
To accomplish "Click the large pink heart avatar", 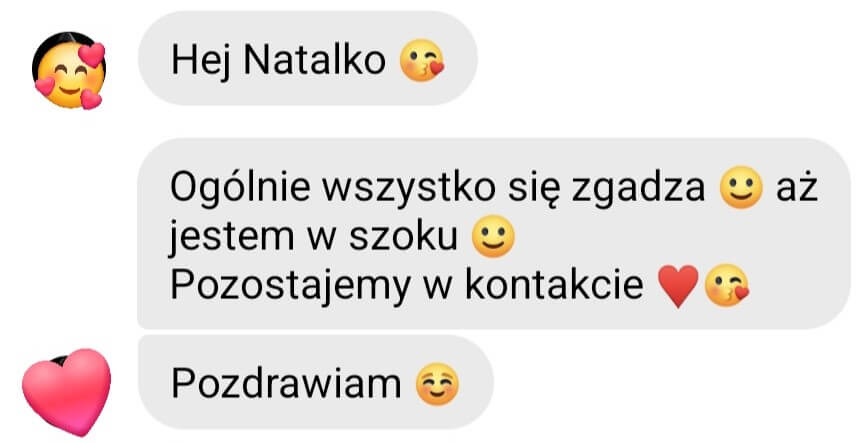I will pos(67,392).
